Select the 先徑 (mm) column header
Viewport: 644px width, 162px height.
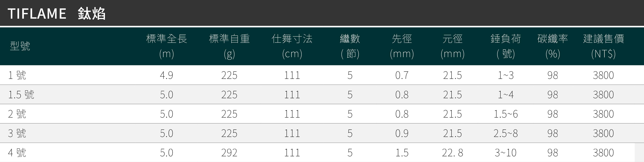click(402, 46)
